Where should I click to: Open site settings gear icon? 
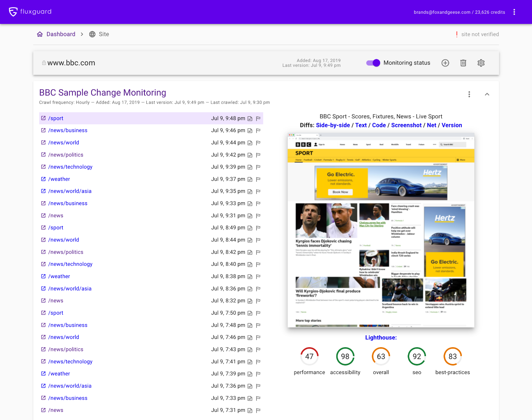tap(481, 63)
